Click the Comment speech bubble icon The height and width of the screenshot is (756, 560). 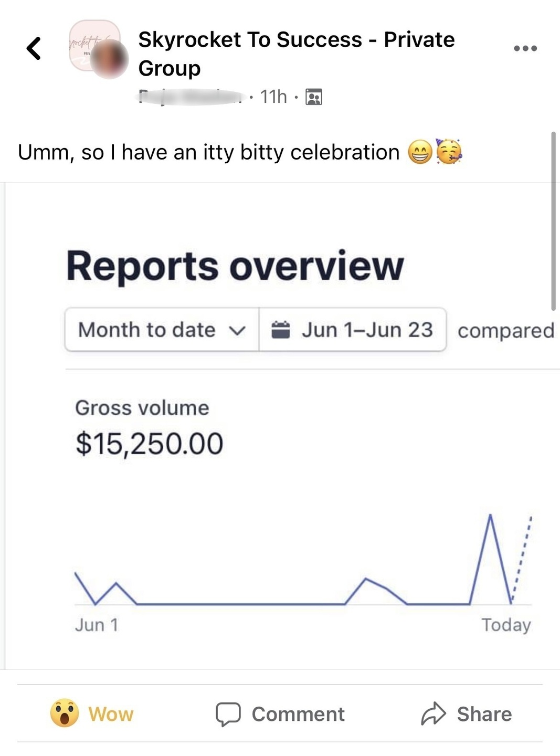click(x=228, y=714)
